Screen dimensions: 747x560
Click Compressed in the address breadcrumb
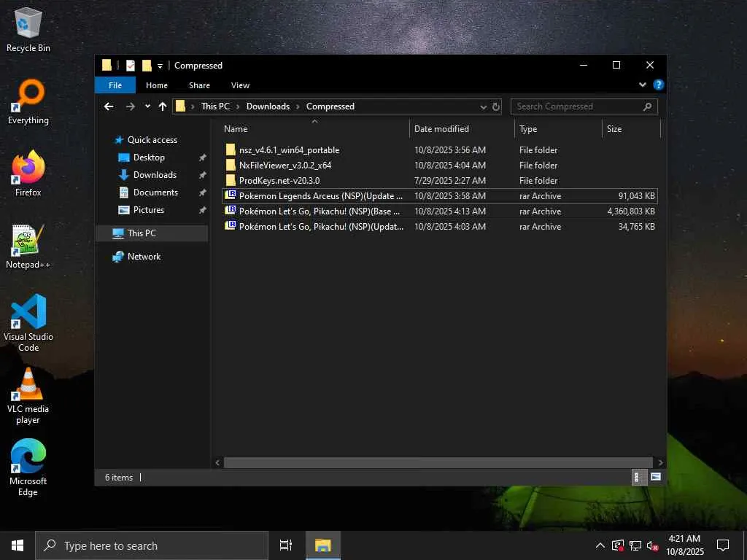coord(330,106)
